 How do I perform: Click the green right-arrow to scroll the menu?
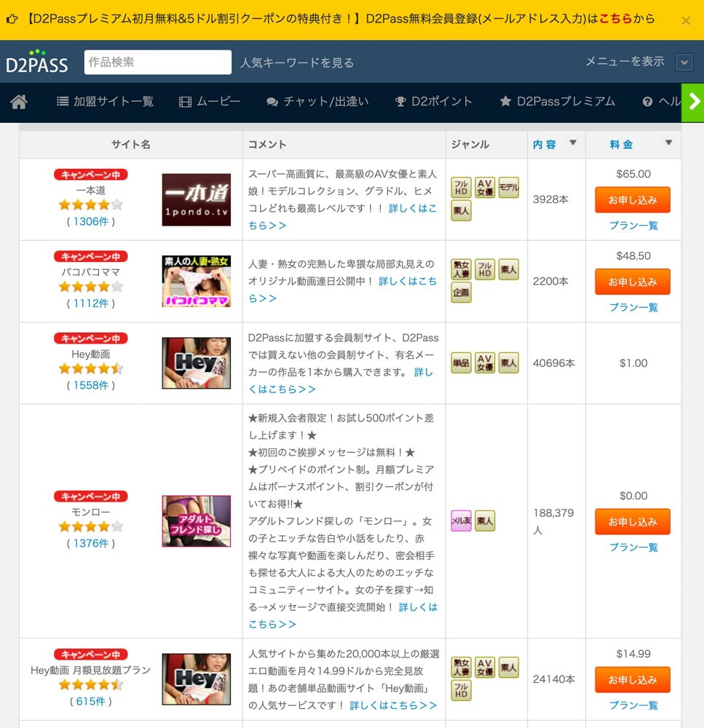tap(693, 102)
